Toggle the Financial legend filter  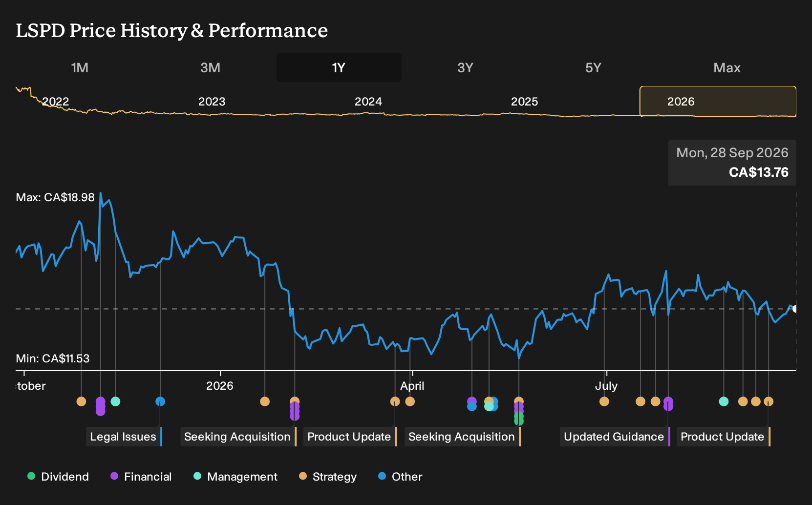click(x=141, y=477)
